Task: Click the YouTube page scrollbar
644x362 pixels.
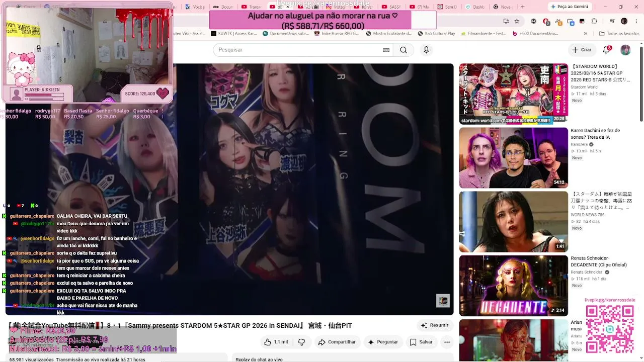Action: pyautogui.click(x=641, y=83)
